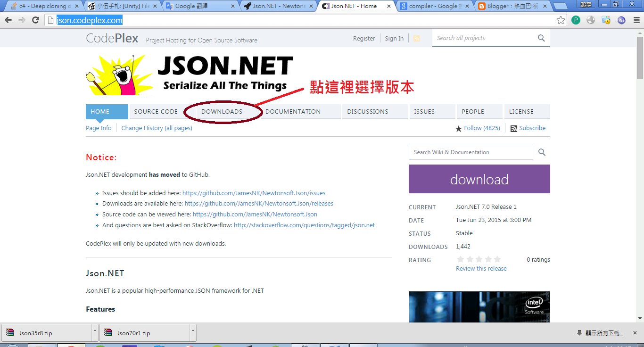Screen dimensions: 644x347
Task: Click the Json70r1.zip download item
Action: [148, 333]
